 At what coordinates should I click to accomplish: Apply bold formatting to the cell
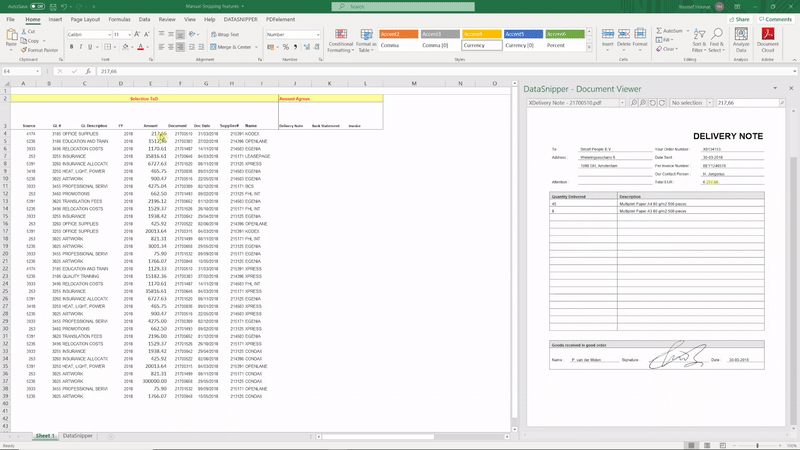click(69, 47)
